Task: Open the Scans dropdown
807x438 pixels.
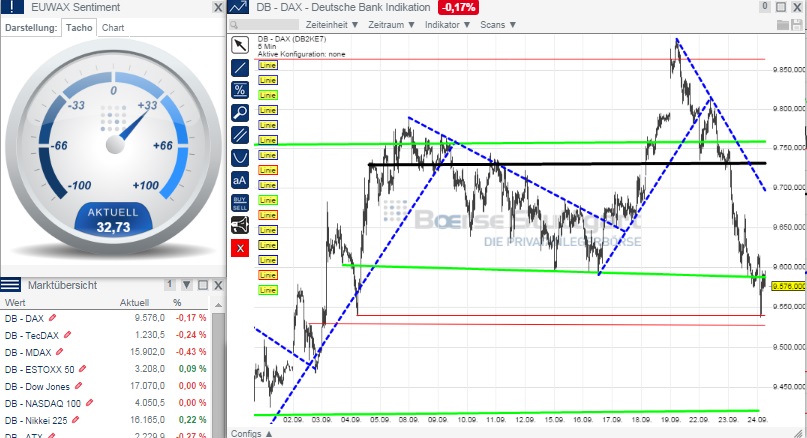Action: pos(498,25)
